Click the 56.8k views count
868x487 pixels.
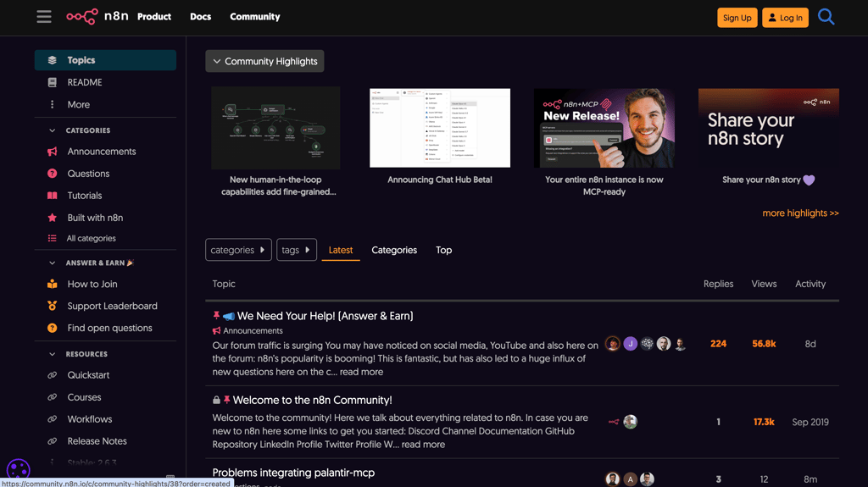tap(764, 344)
